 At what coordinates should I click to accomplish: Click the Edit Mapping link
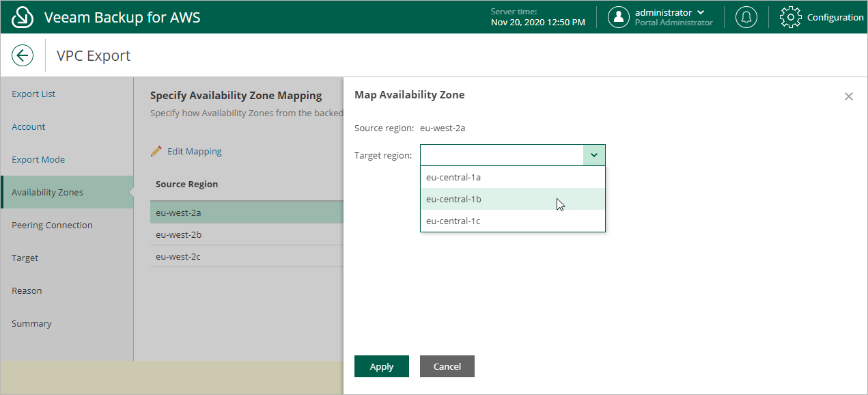[195, 151]
